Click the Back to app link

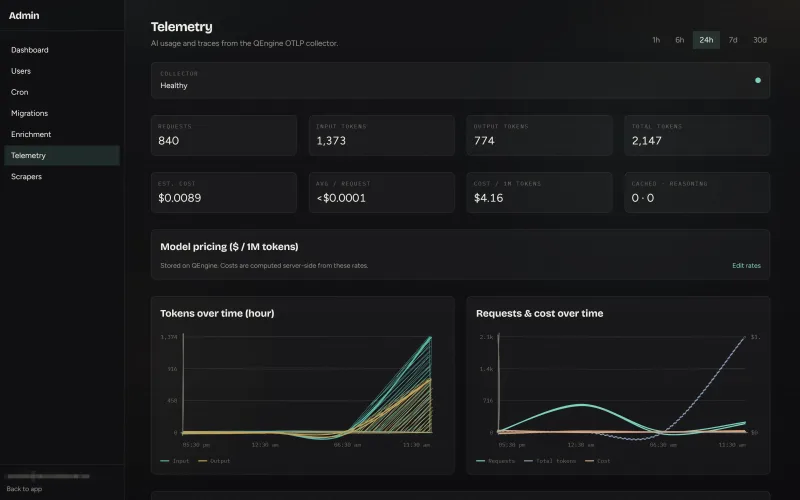[24, 489]
